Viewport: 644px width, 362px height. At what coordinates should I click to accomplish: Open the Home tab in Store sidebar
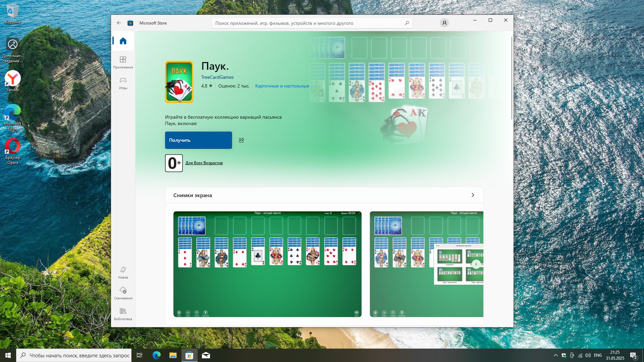[x=123, y=41]
